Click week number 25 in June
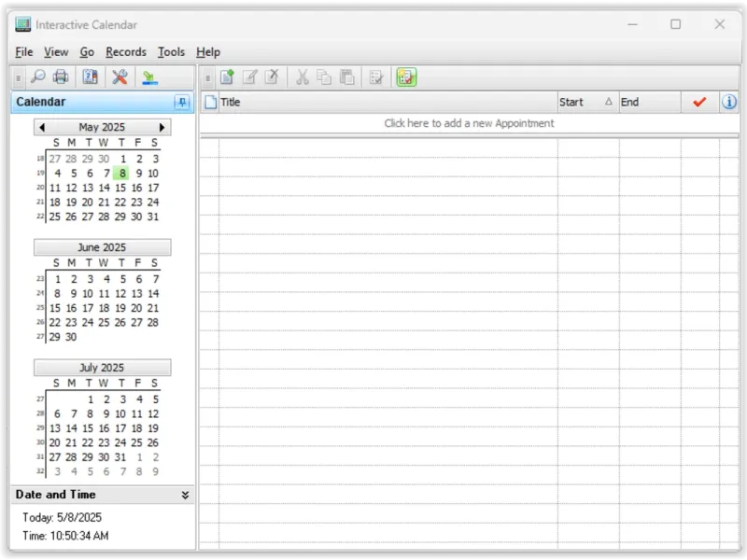This screenshot has width=747, height=560. [x=40, y=308]
